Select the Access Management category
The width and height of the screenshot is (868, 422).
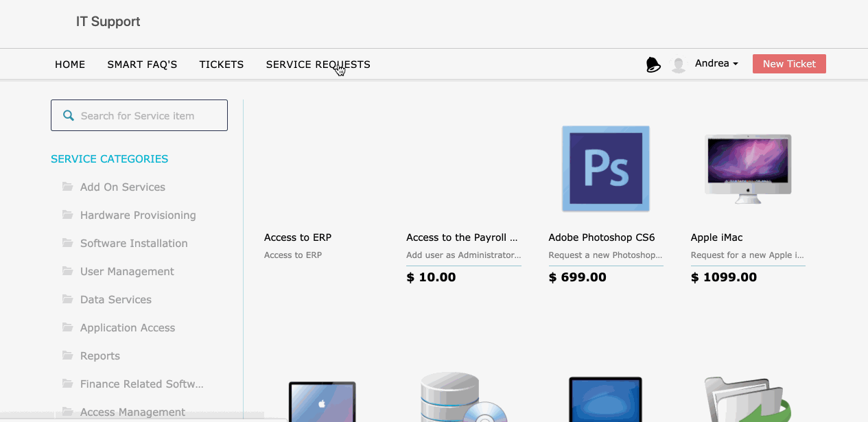click(132, 412)
